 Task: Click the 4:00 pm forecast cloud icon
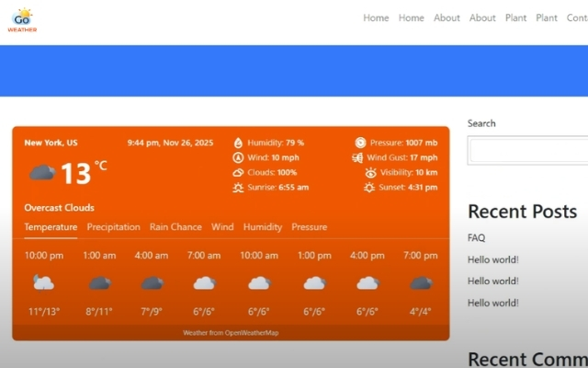point(367,283)
